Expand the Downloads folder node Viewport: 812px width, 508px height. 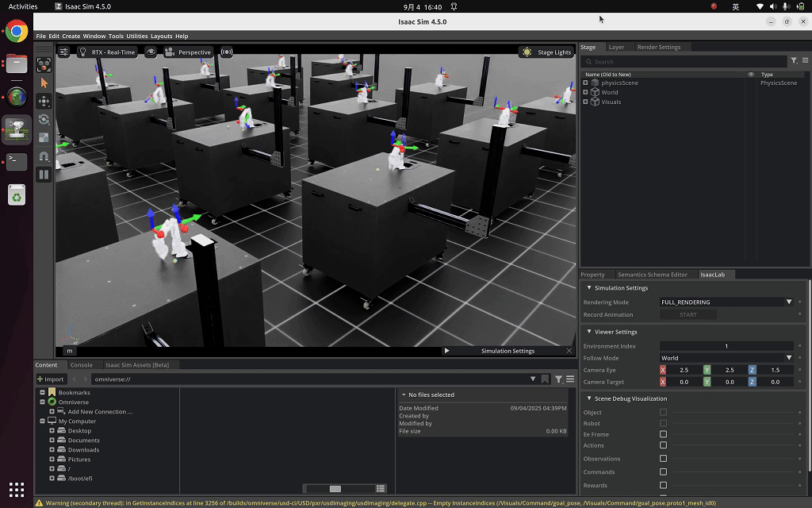[x=52, y=449]
